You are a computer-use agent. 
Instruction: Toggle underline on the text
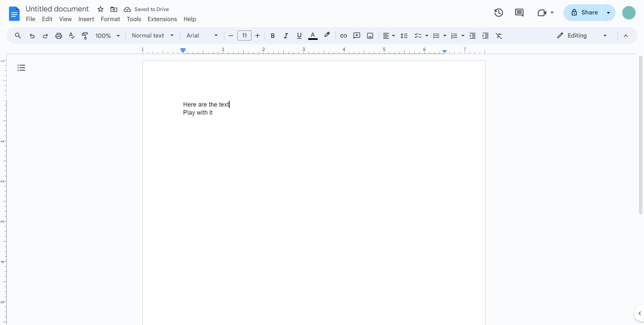pos(299,36)
